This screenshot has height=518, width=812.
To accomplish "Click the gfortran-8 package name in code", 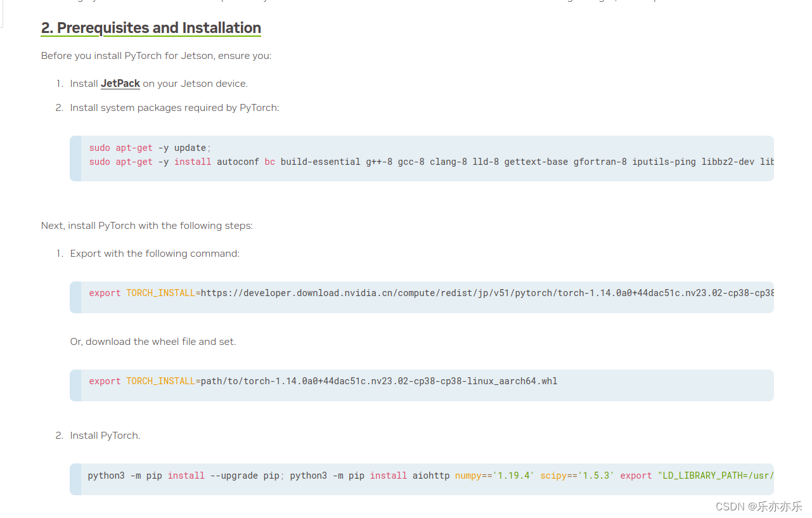I will tap(600, 162).
